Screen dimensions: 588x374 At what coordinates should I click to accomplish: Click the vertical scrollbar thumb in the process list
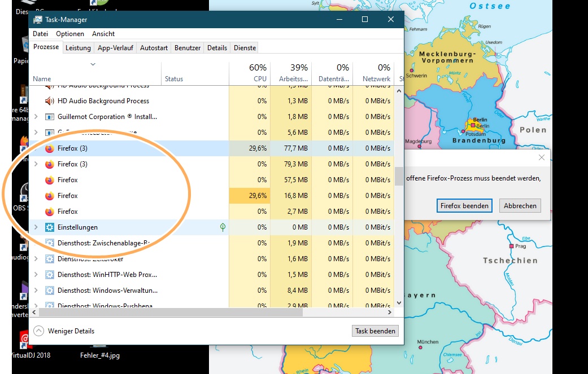pyautogui.click(x=399, y=176)
